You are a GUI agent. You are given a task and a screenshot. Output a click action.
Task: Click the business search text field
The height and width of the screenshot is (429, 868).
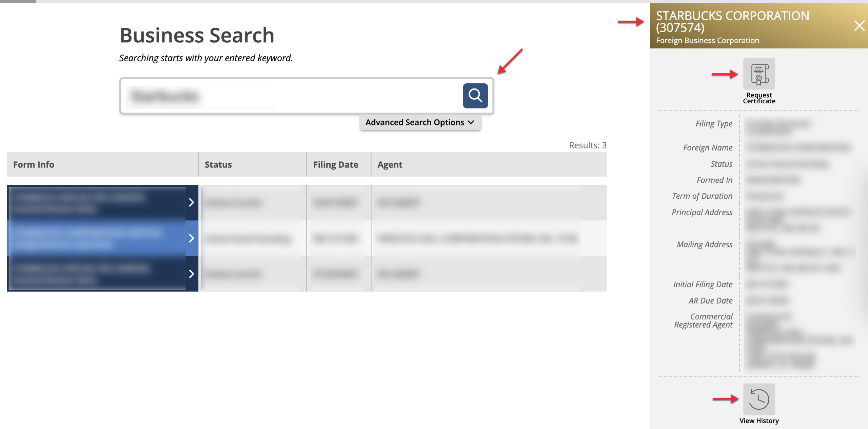click(x=292, y=96)
